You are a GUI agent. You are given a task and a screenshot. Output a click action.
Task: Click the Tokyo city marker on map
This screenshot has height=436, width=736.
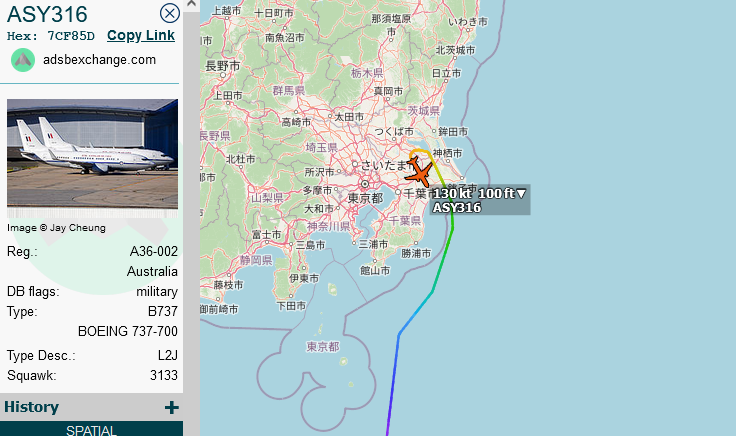(365, 184)
